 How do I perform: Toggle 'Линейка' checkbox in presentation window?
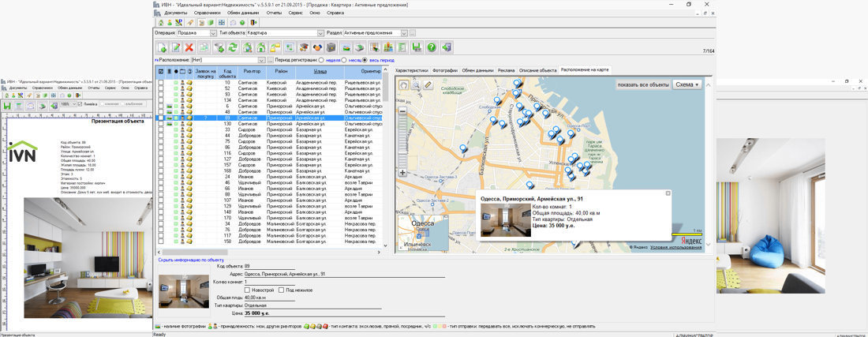click(80, 104)
